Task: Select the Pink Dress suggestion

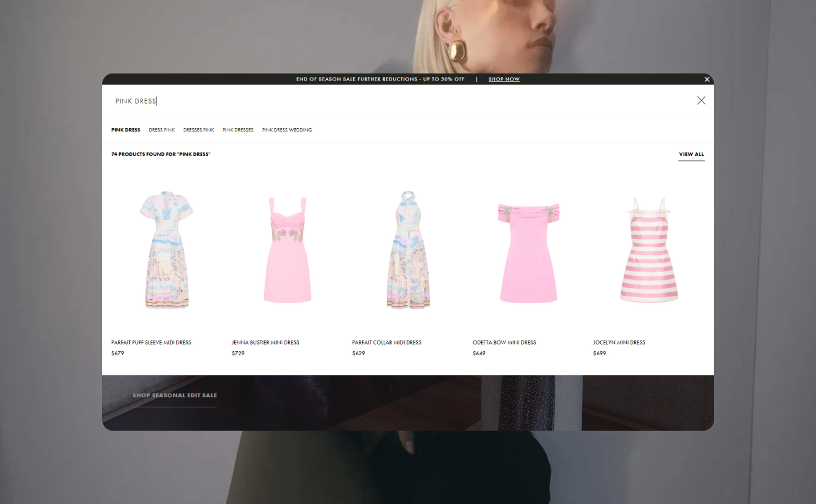Action: point(126,130)
